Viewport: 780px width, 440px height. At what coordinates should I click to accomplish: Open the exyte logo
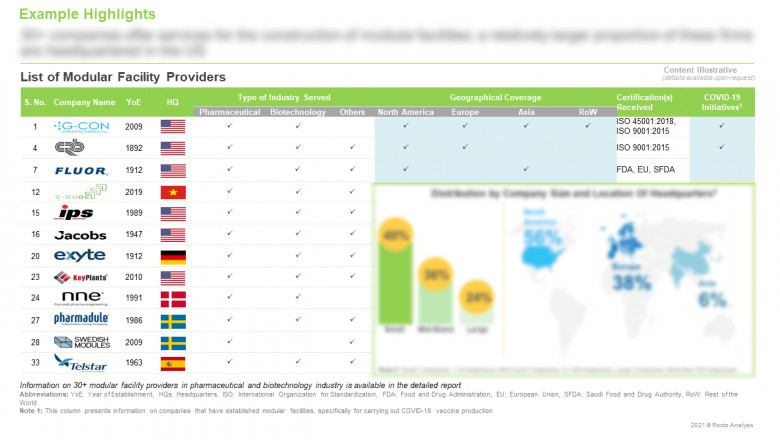(80, 256)
